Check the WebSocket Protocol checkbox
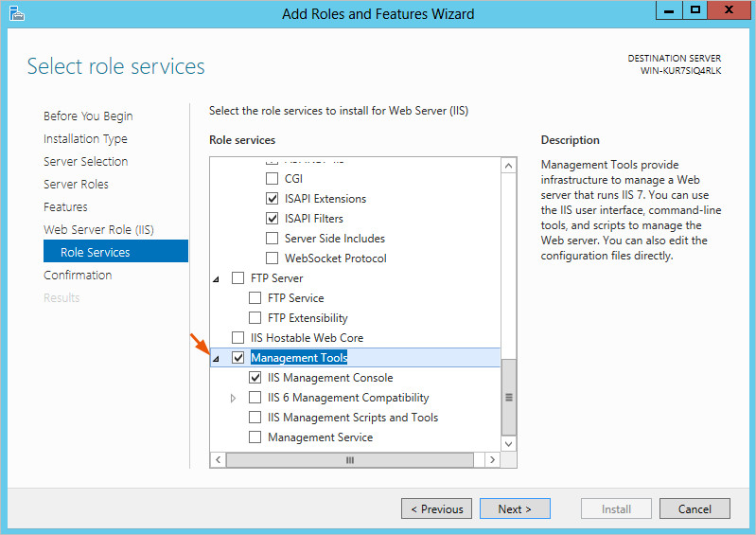Screen dimensions: 756x535 (273, 259)
